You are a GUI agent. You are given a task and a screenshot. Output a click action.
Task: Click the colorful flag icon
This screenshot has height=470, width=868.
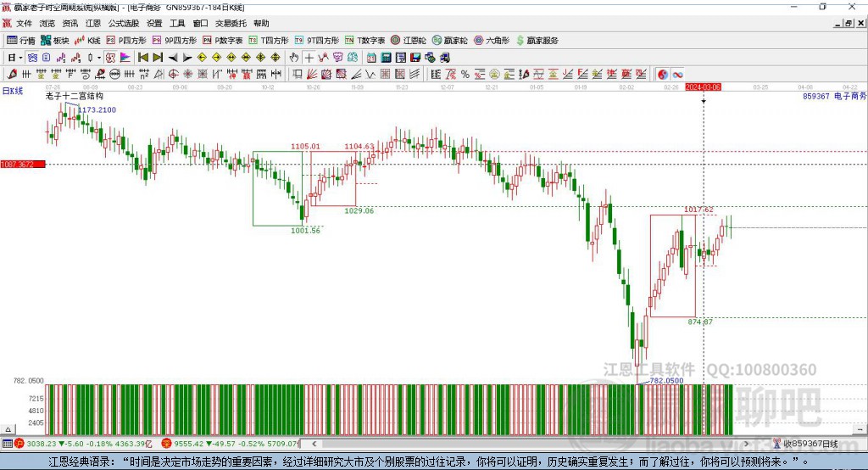[x=125, y=58]
